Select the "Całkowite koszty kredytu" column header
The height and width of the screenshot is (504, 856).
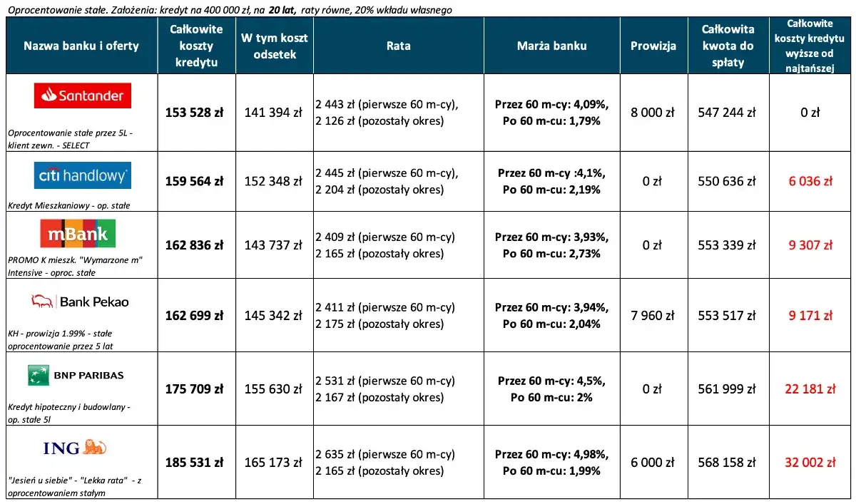point(196,46)
